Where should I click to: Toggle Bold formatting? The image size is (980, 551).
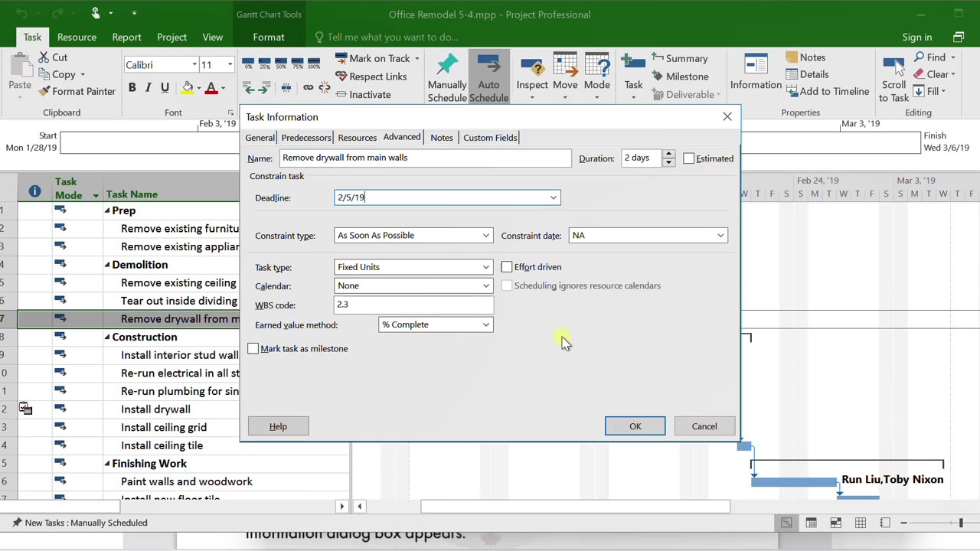tap(132, 88)
